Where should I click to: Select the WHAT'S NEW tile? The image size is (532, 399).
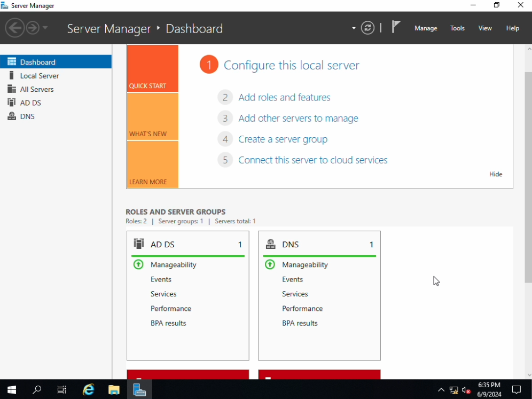(x=152, y=116)
